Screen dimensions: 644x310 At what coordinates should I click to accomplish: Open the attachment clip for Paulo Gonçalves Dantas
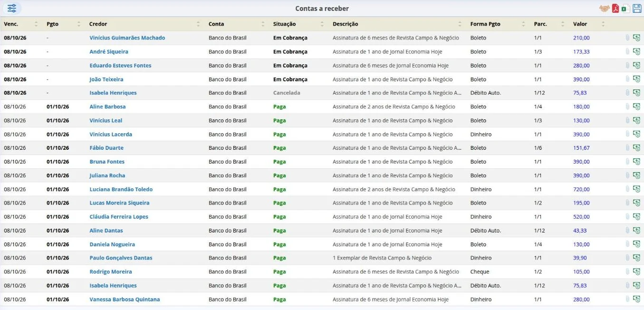pyautogui.click(x=627, y=258)
